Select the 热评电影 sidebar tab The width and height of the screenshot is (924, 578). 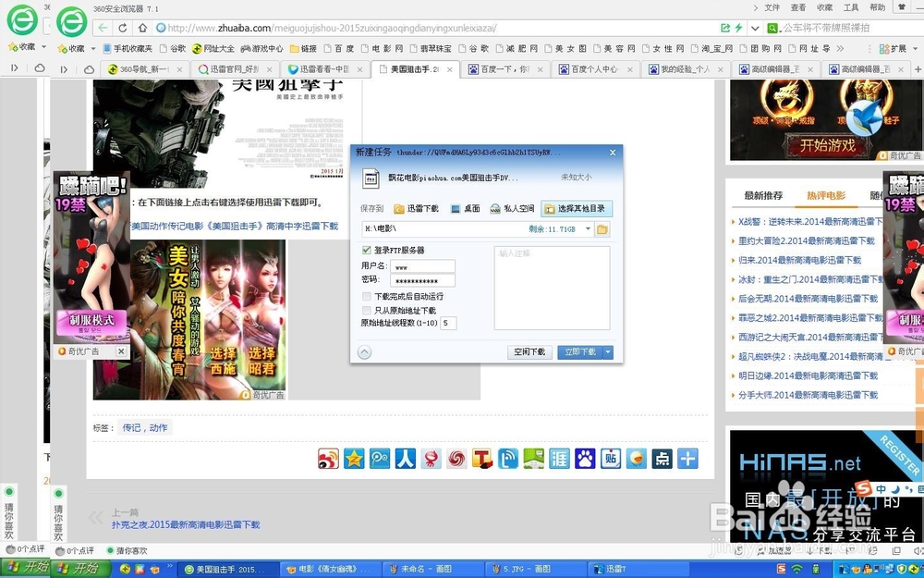coord(826,195)
